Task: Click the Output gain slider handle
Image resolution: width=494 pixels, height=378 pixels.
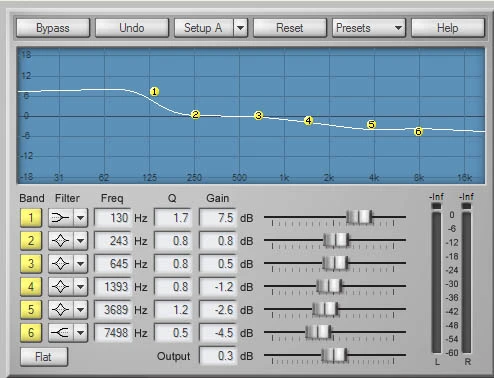Action: coord(334,355)
